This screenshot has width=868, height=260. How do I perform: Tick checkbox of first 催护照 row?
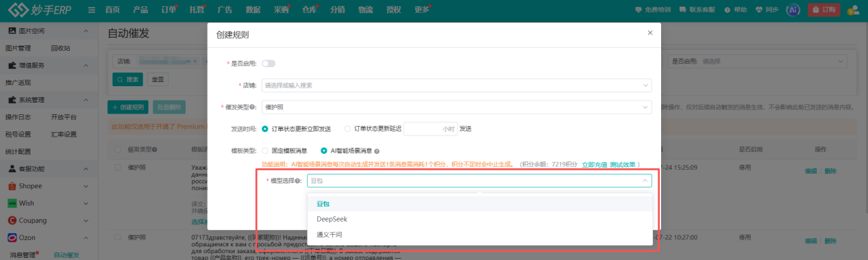tap(118, 168)
